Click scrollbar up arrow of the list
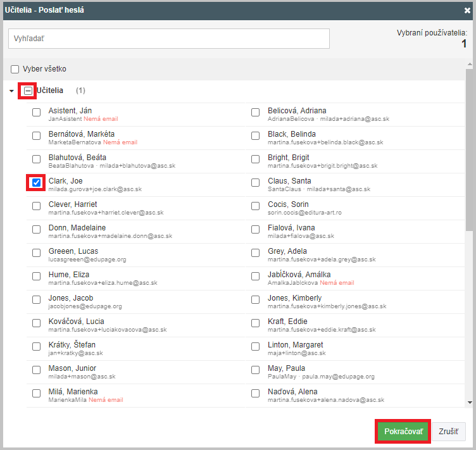The height and width of the screenshot is (450, 476). [x=470, y=64]
